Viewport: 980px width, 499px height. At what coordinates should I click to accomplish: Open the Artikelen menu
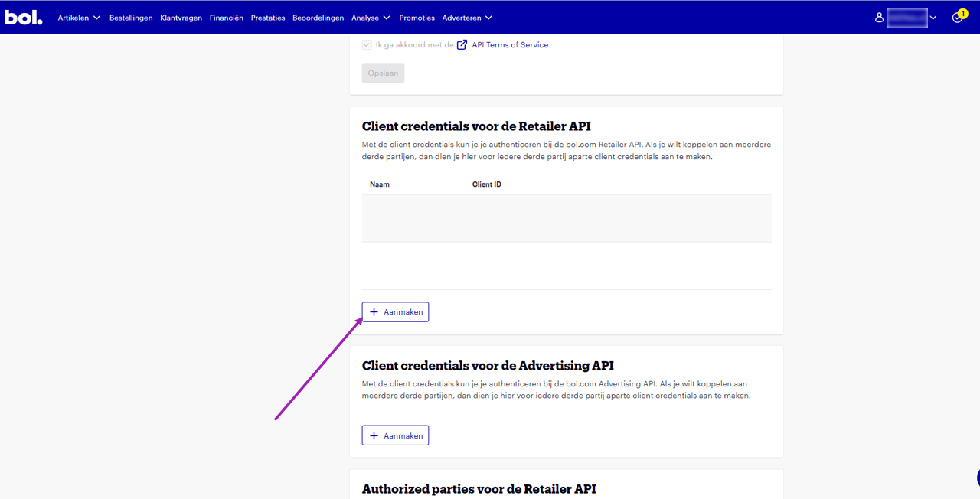[79, 18]
